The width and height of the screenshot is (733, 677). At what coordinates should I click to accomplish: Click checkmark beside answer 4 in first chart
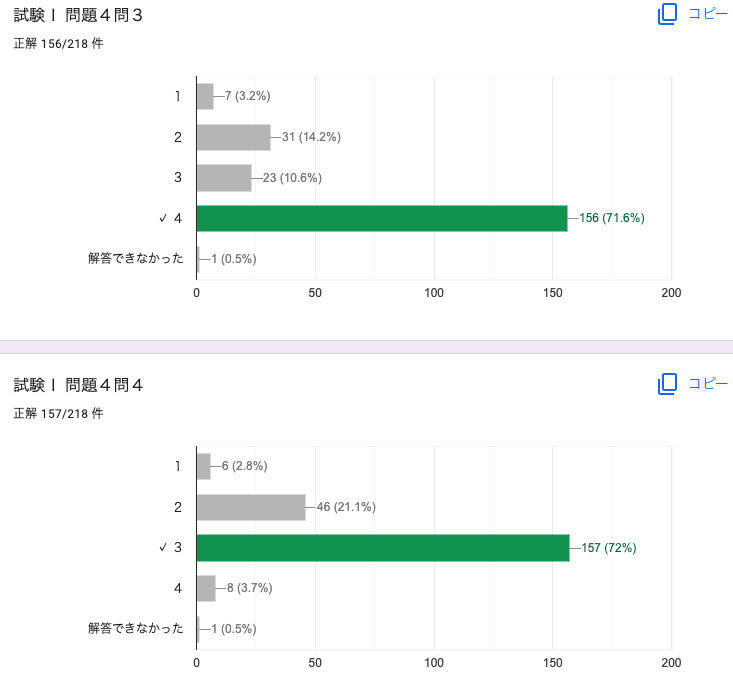click(x=162, y=218)
